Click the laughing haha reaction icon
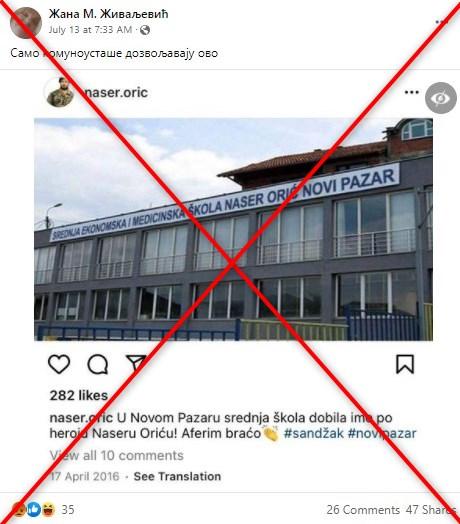 [x=48, y=509]
